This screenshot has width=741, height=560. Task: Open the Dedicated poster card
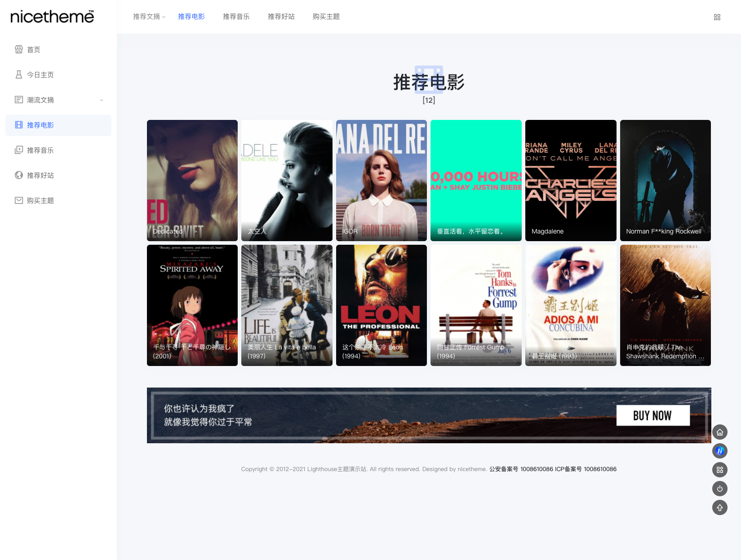click(x=192, y=181)
